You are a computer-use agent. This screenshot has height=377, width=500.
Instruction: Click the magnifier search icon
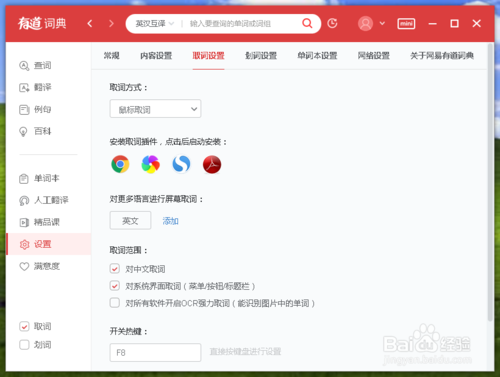pos(307,23)
